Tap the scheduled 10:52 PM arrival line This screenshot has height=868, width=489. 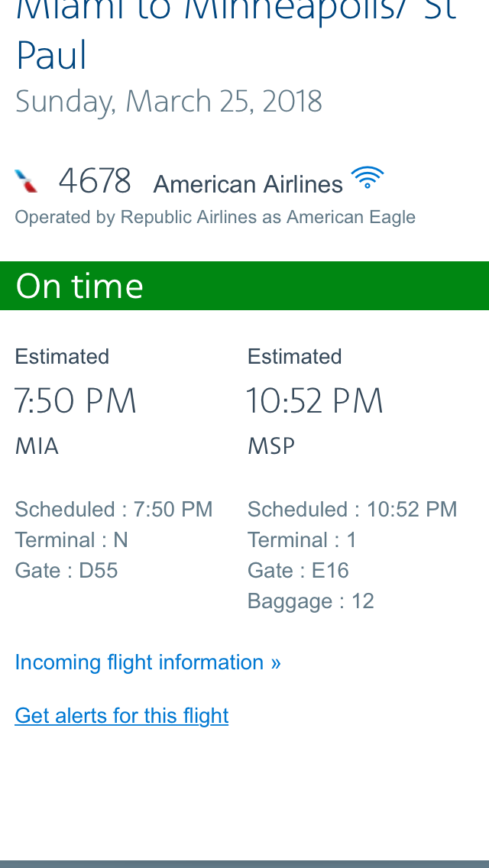point(352,510)
